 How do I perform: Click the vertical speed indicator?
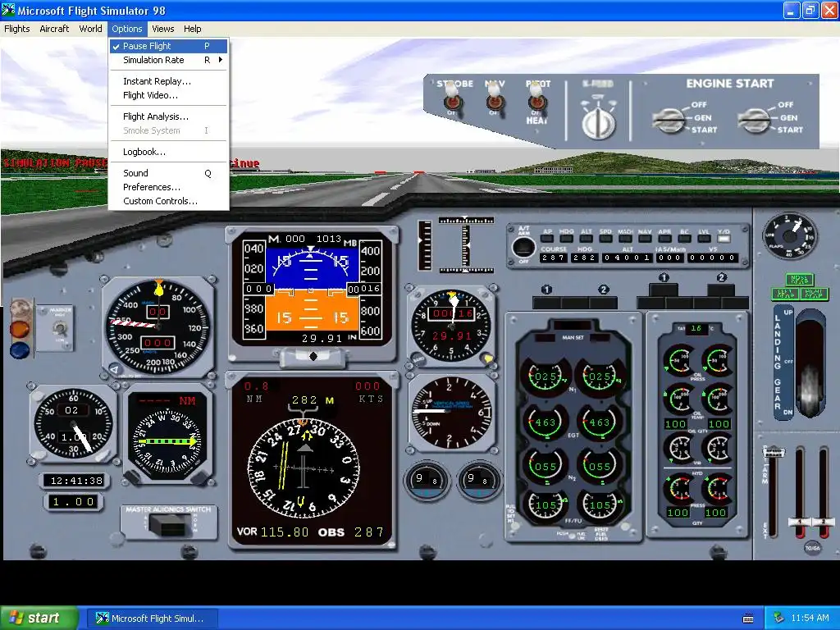[451, 412]
